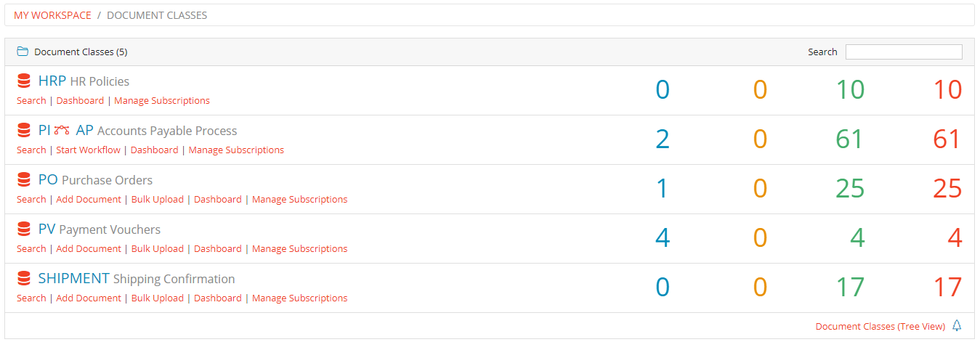
Task: Click the blue count 4 for PV
Action: point(663,238)
